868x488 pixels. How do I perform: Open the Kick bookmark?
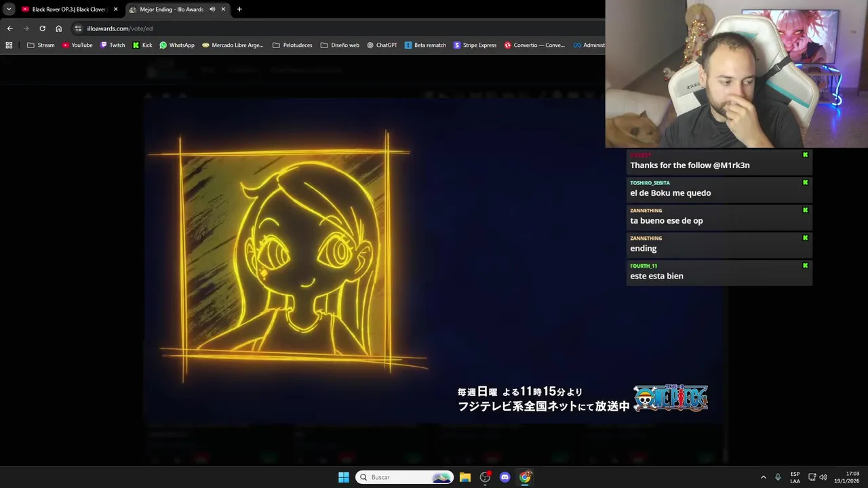pos(142,45)
